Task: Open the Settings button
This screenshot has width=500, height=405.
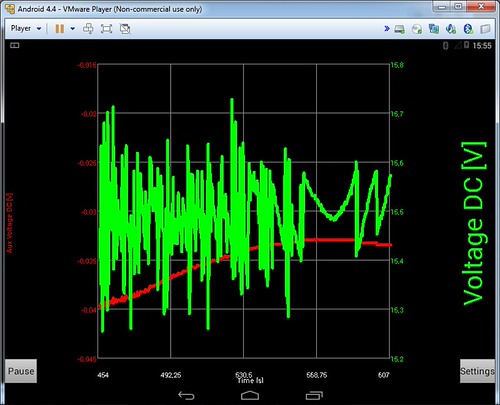Action: [x=477, y=371]
